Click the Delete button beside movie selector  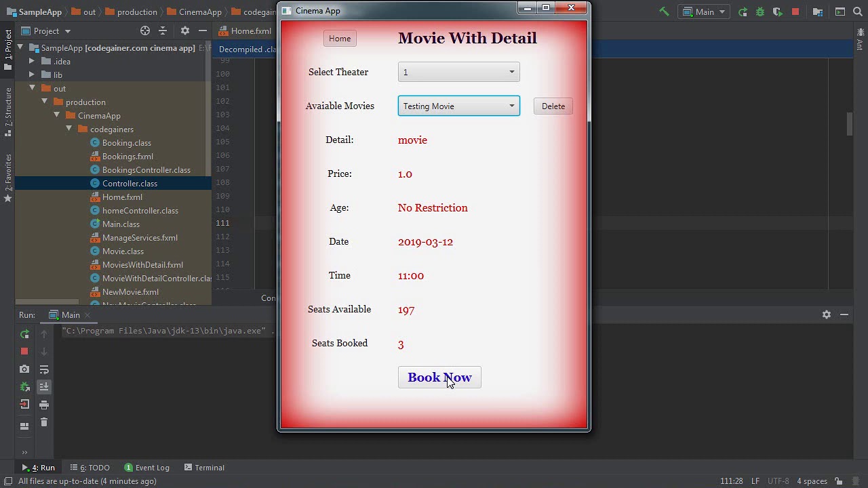[x=553, y=106]
